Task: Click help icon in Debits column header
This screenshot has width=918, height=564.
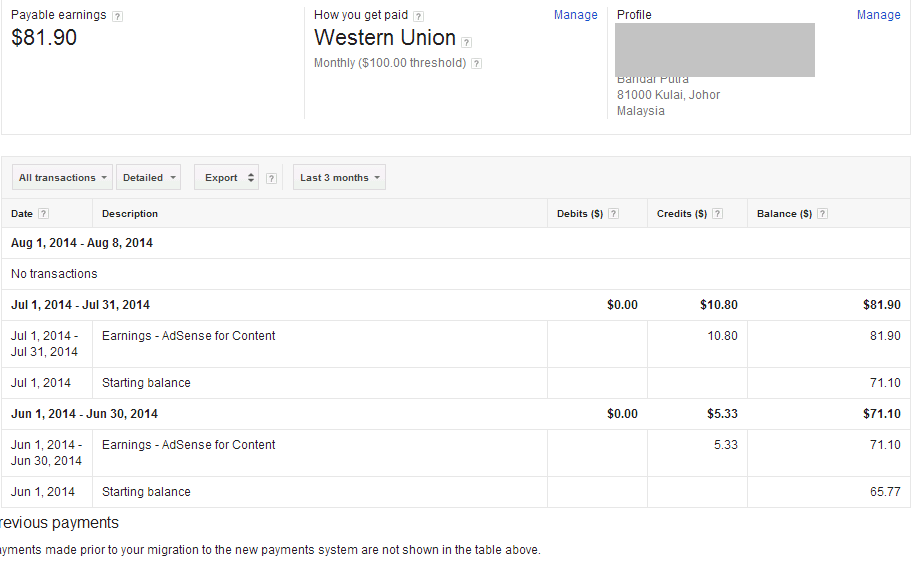Action: point(613,214)
